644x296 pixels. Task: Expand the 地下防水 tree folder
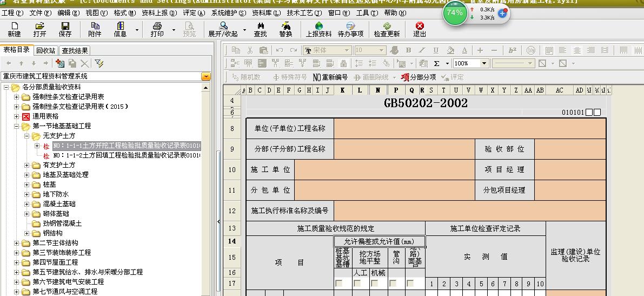[x=28, y=194]
